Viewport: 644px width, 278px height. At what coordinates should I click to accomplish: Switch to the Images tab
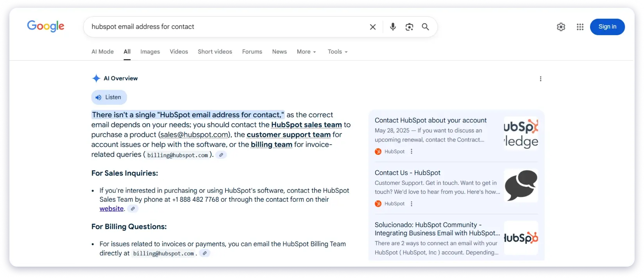click(x=150, y=52)
